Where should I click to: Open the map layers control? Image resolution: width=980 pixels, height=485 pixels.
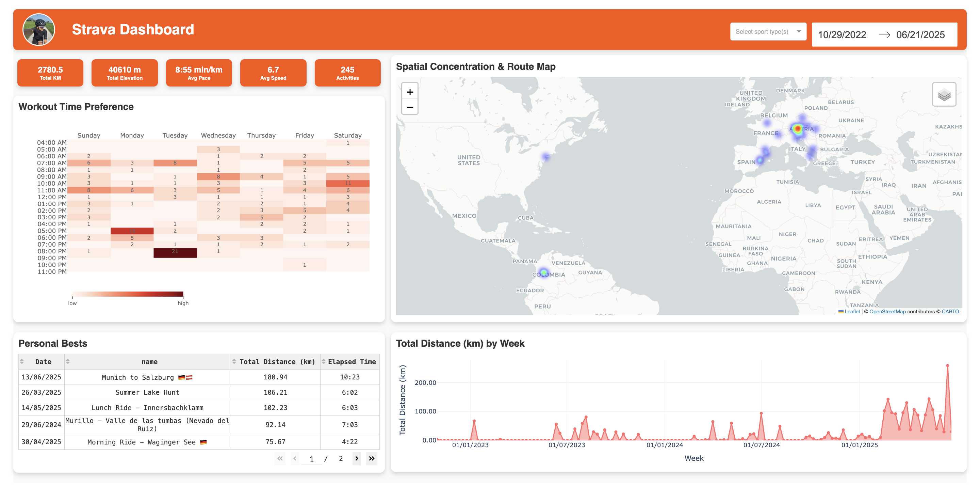coord(944,95)
